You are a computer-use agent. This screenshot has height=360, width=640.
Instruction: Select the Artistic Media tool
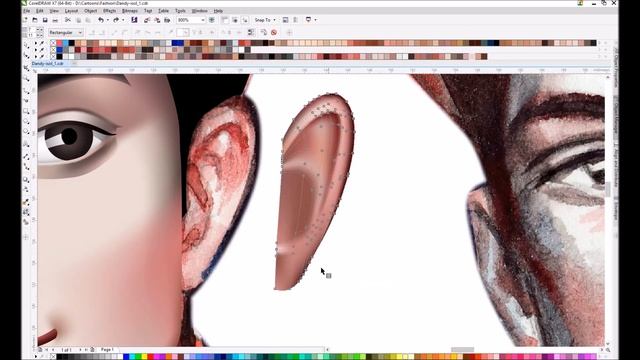[x=26, y=100]
